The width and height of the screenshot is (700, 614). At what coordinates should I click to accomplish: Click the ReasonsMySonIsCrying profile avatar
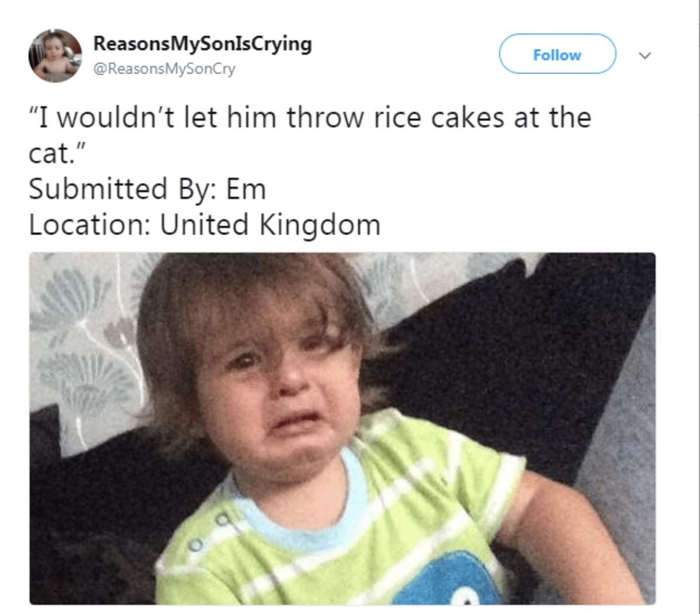55,56
